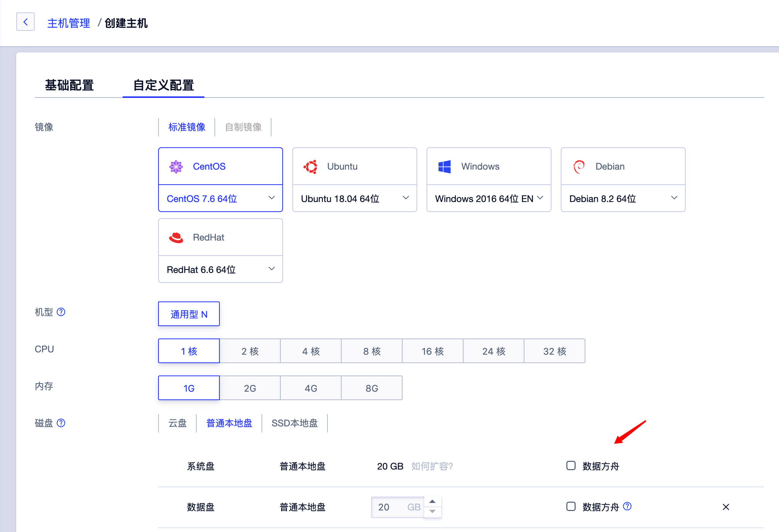
Task: Select 8G memory option
Action: click(372, 388)
